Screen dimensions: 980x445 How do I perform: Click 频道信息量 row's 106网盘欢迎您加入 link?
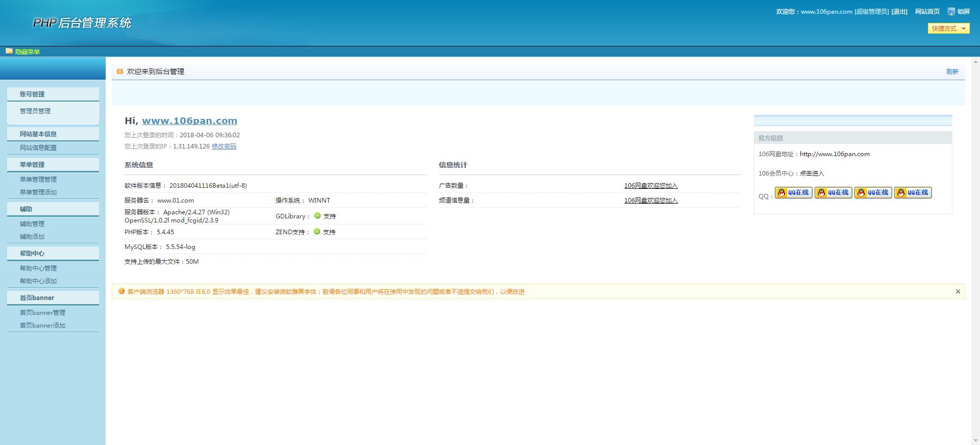point(651,200)
